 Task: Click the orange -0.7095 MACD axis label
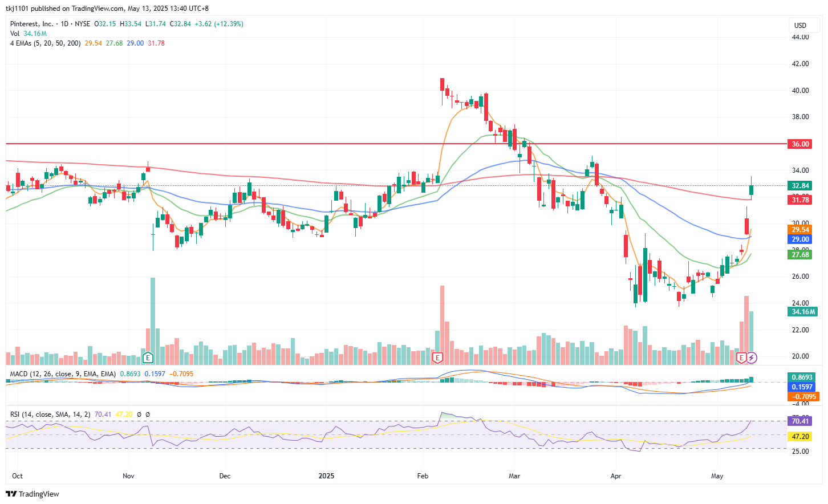[x=803, y=396]
